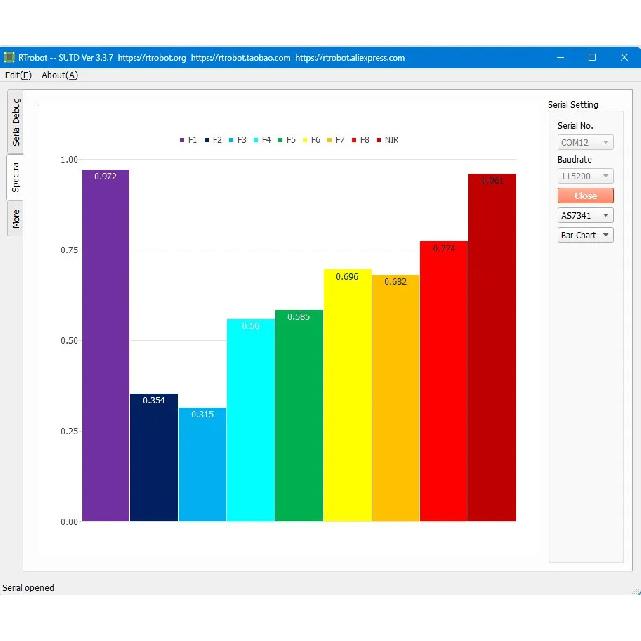Open the About(A) menu
Image resolution: width=641 pixels, height=641 pixels.
pos(60,75)
